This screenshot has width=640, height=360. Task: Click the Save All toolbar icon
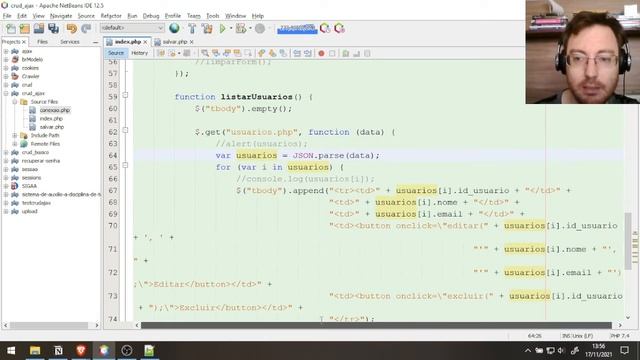53,29
